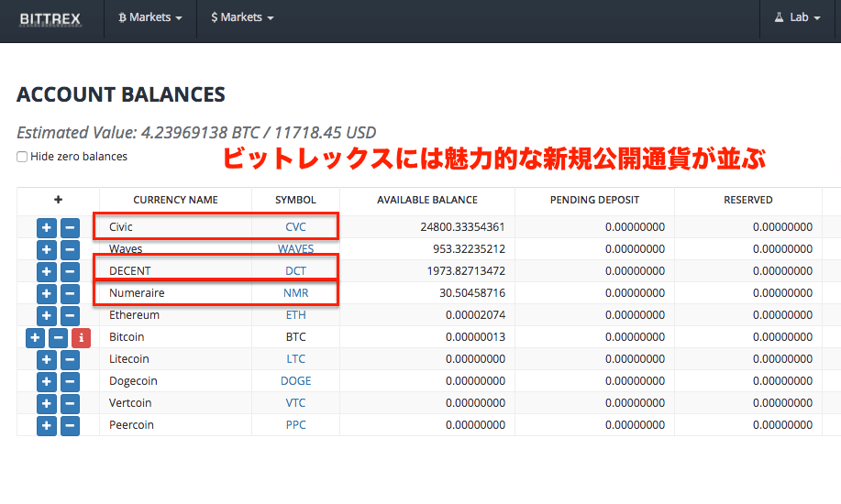Click the Numeraire currency name cell
The height and width of the screenshot is (504, 841).
point(175,292)
